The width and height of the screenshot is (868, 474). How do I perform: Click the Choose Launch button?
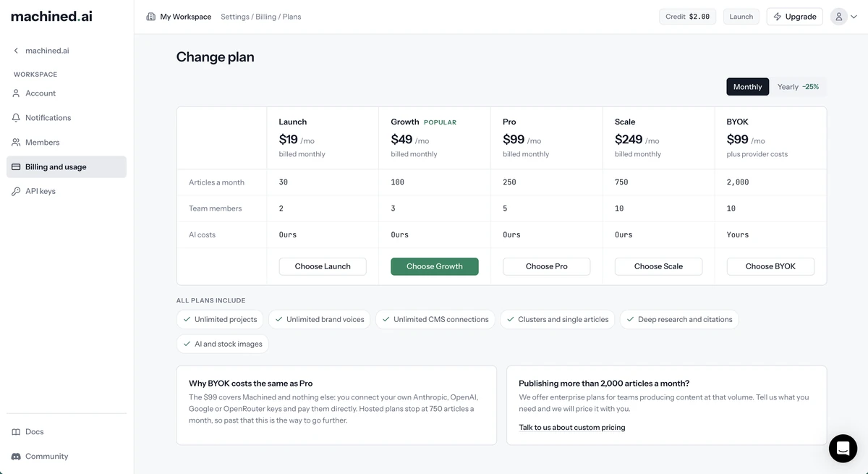tap(323, 266)
